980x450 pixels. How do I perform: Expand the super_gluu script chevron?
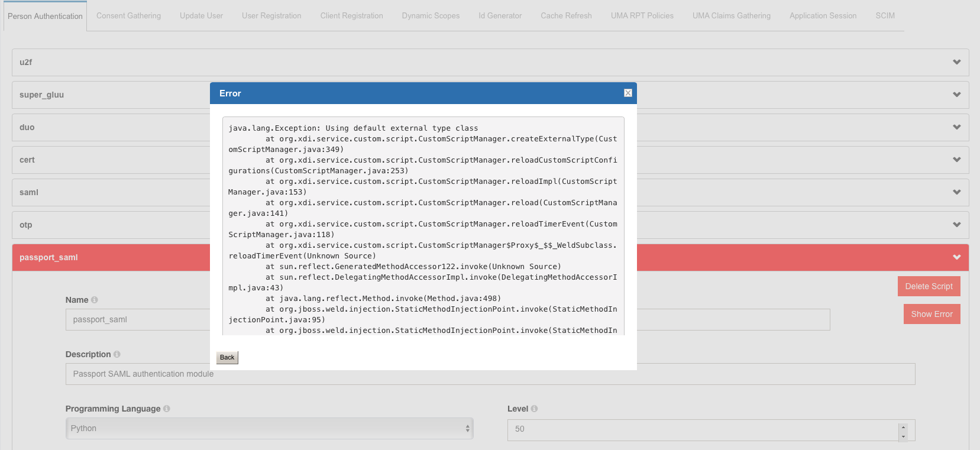(x=956, y=95)
